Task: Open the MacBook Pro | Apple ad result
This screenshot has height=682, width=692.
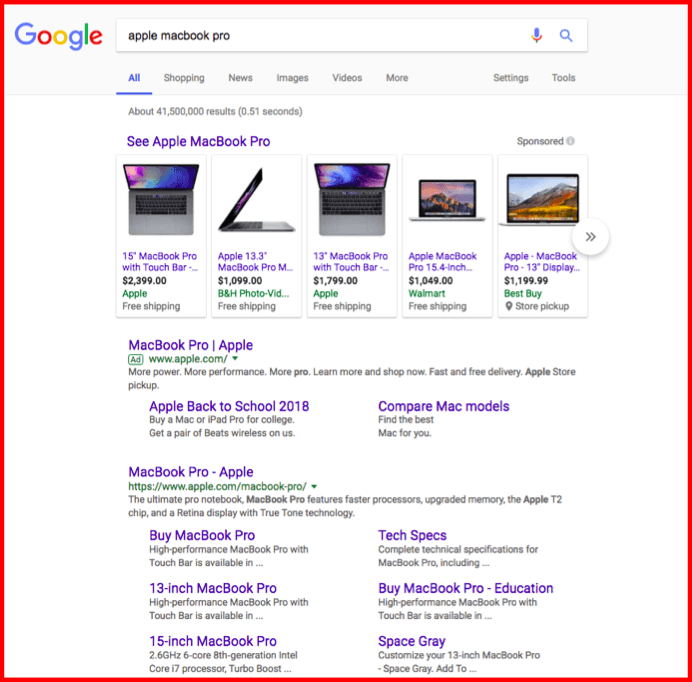Action: 191,345
